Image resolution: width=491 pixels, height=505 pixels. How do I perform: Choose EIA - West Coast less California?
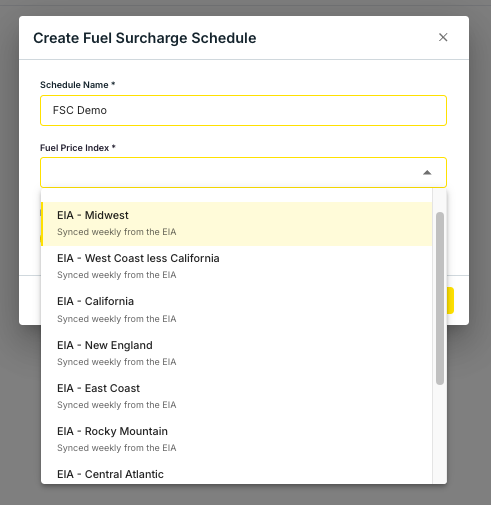click(236, 267)
